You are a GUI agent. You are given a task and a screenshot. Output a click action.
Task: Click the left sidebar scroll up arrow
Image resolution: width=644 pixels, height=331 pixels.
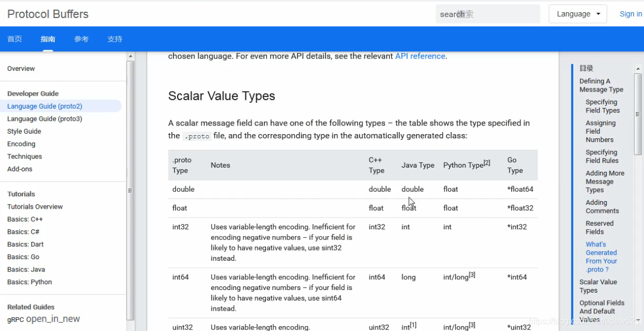point(130,56)
